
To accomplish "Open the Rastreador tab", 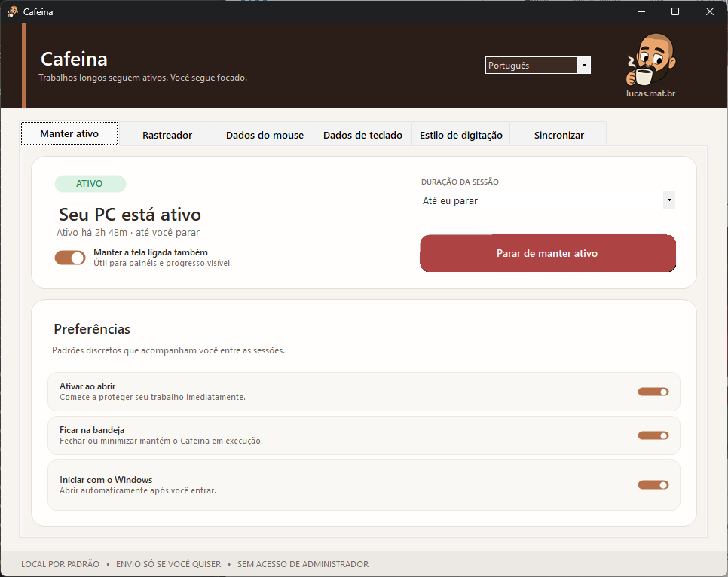I will (x=167, y=135).
